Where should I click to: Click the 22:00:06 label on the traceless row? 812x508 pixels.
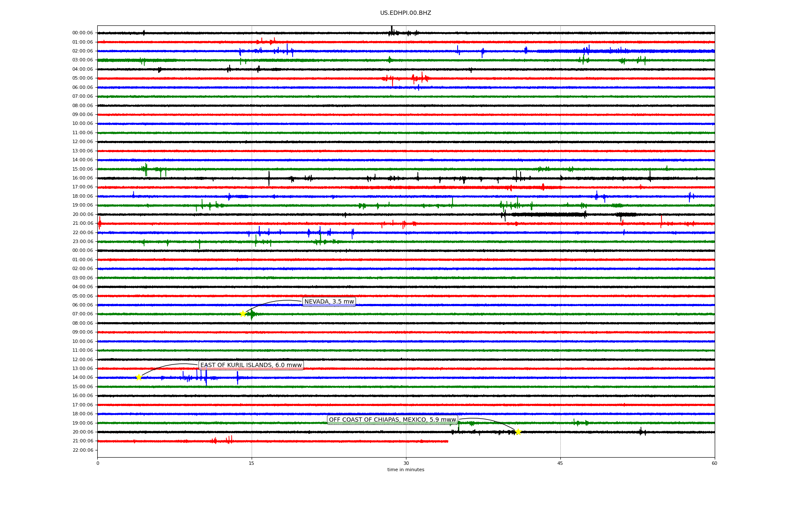(82, 450)
